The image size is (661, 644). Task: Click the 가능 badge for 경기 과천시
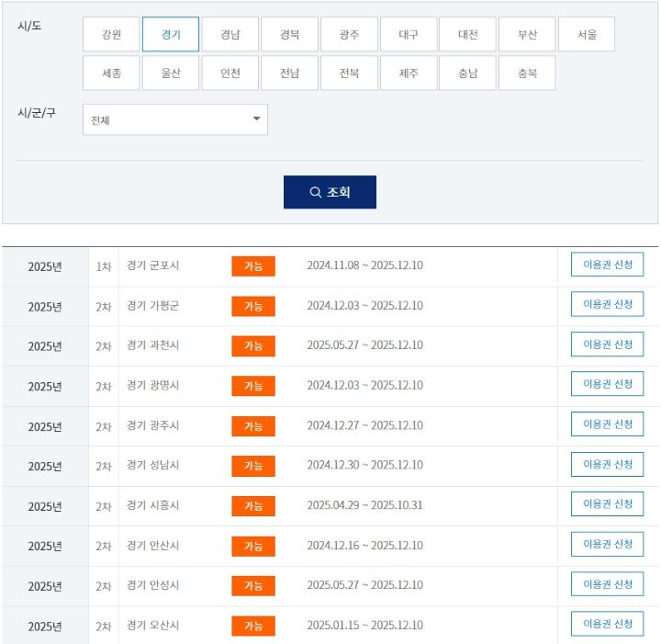[x=253, y=345]
